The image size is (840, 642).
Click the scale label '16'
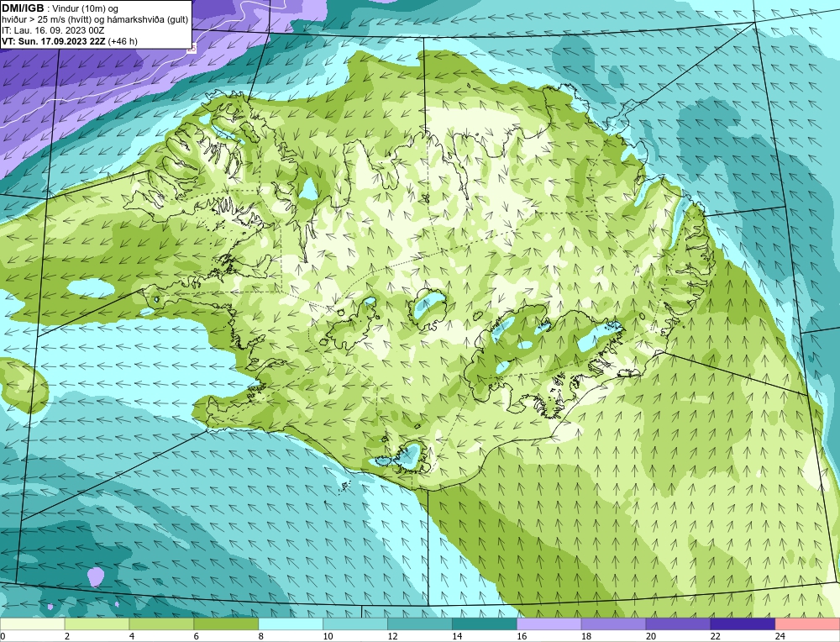[x=522, y=636]
